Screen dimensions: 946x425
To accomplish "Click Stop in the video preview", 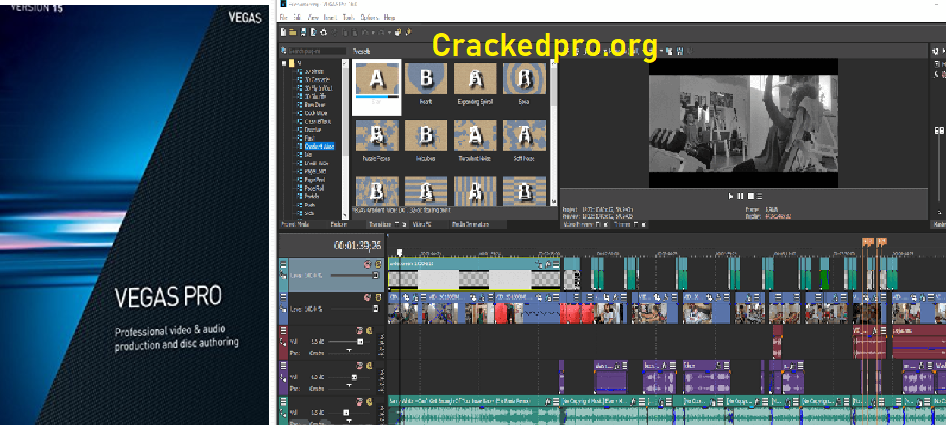I will point(751,196).
